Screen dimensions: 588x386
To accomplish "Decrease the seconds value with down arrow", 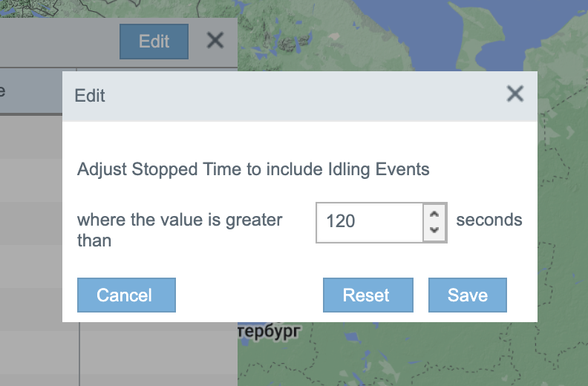I will 435,231.
